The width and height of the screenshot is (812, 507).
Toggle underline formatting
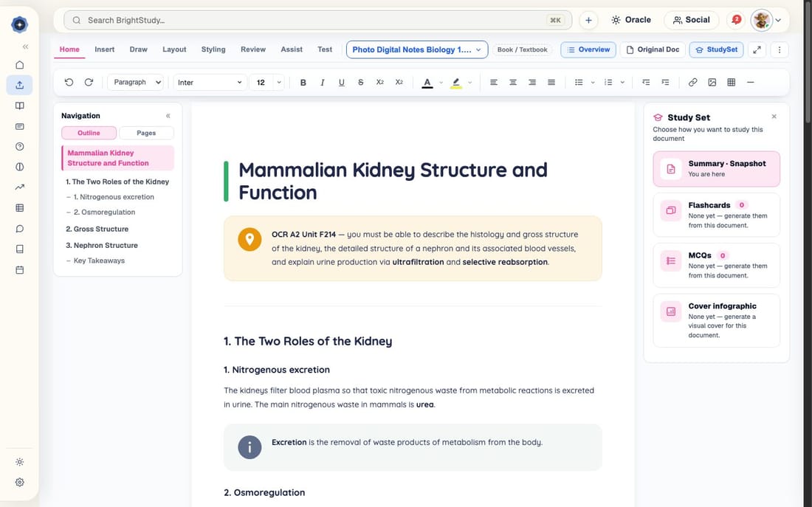341,83
